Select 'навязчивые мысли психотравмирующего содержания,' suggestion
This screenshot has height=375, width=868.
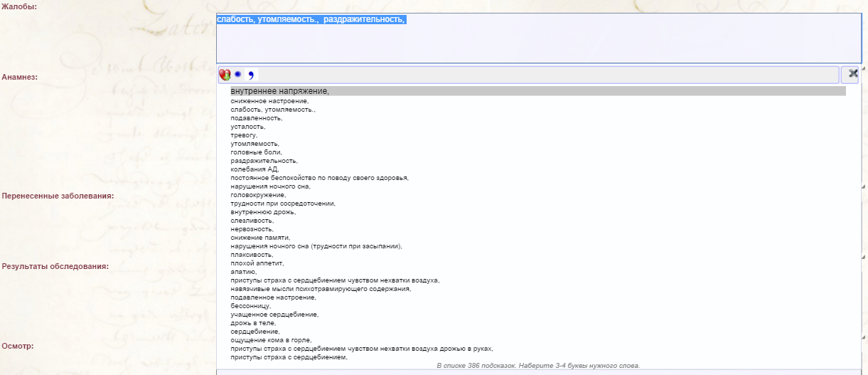click(x=321, y=289)
